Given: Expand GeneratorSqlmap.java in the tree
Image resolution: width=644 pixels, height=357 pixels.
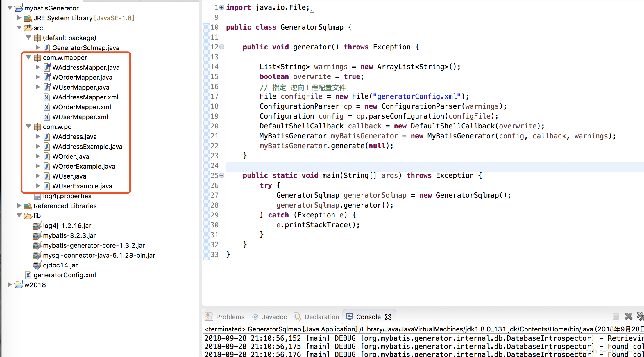Looking at the screenshot, I should [x=38, y=47].
